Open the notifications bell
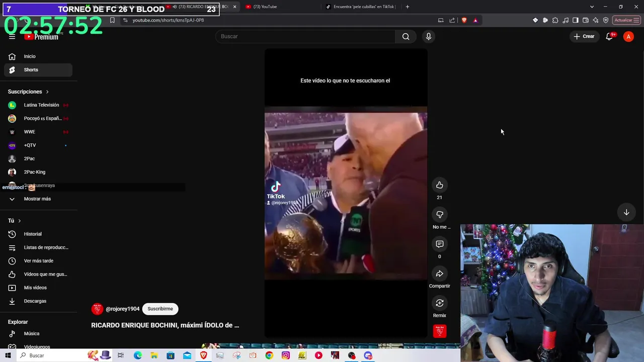 (609, 36)
